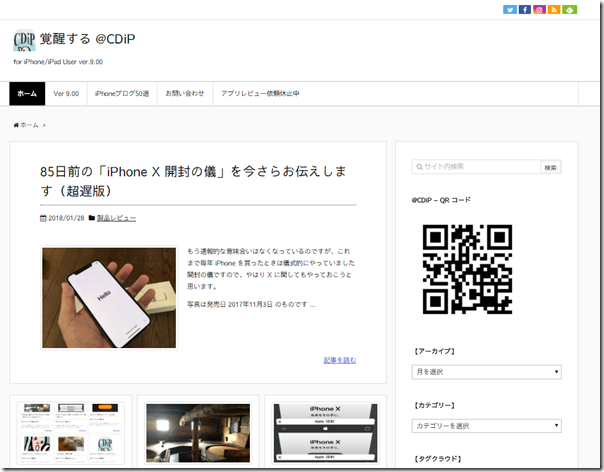Open the iPhone X Apple site thumbnail card
604x472 pixels.
[325, 433]
